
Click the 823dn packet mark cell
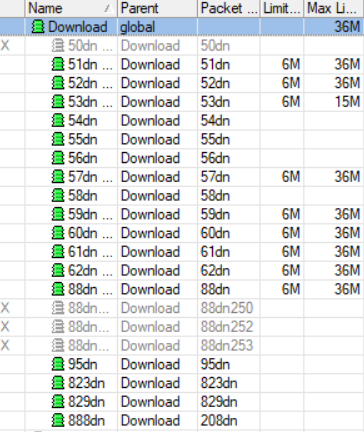click(x=219, y=383)
